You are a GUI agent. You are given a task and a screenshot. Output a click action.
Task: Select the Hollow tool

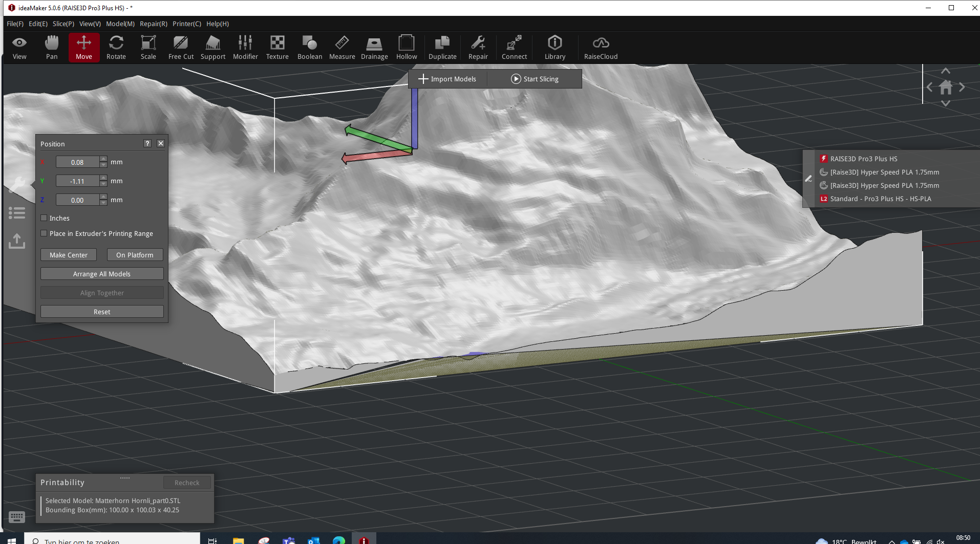(x=406, y=47)
